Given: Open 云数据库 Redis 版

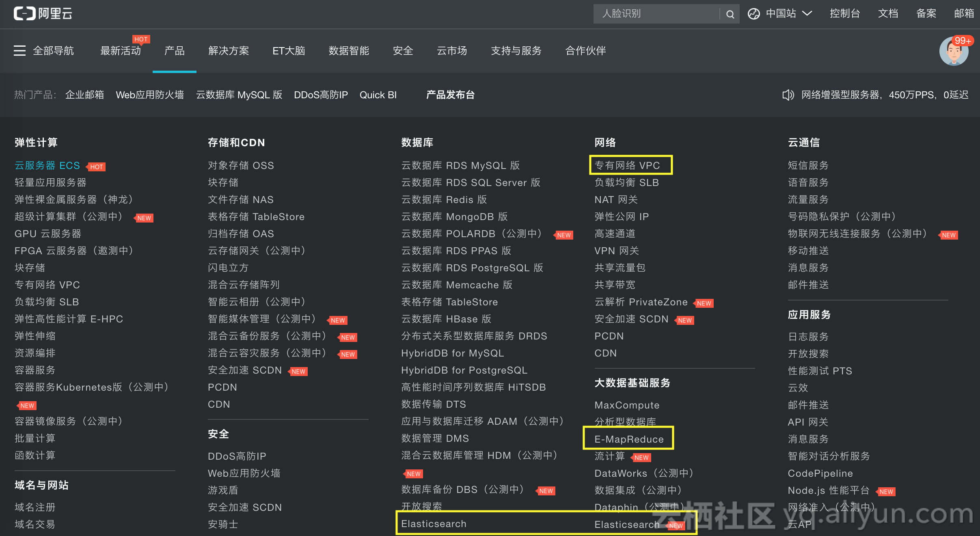Looking at the screenshot, I should click(444, 200).
